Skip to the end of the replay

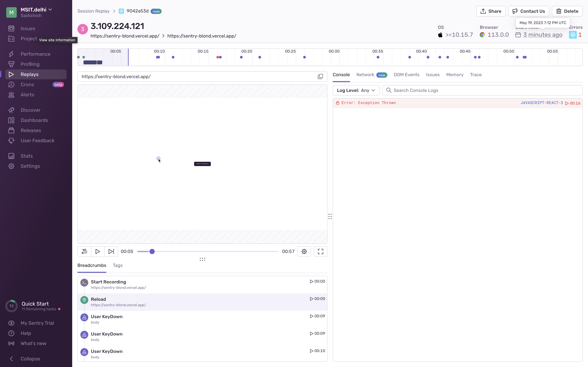click(111, 251)
